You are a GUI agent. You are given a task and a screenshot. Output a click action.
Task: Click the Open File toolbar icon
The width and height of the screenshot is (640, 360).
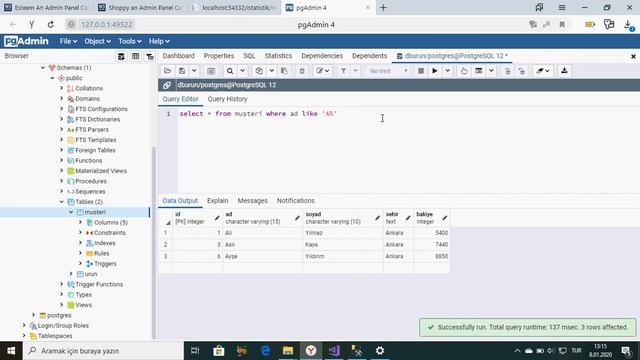pyautogui.click(x=167, y=71)
